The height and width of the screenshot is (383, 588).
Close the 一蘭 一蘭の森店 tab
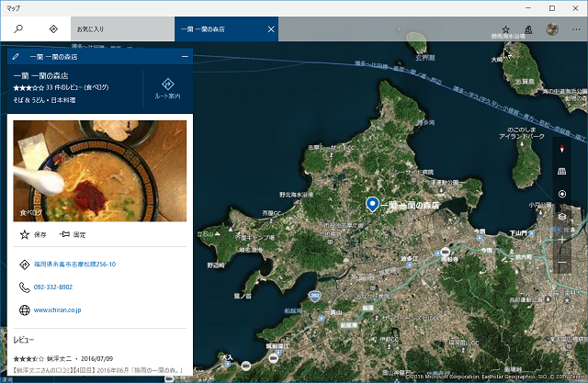271,29
